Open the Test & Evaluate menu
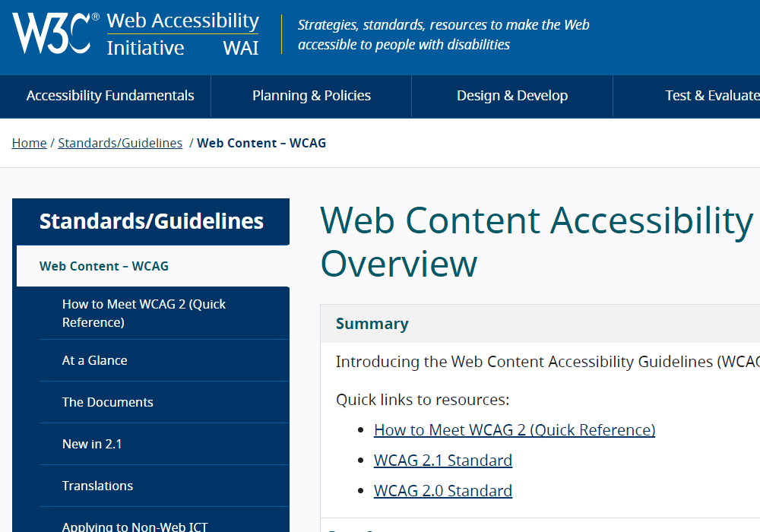The width and height of the screenshot is (760, 532). coord(712,96)
